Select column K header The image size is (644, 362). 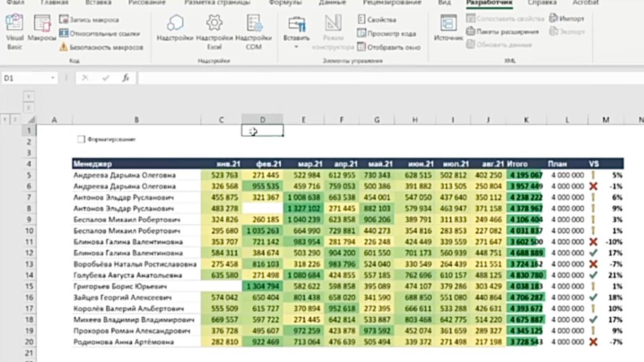coord(526,120)
